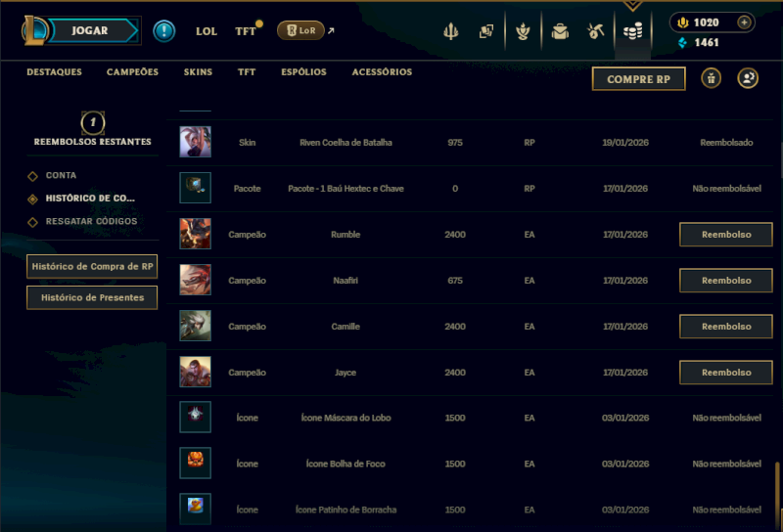The image size is (783, 532).
Task: Click the Blue Essence icon beside 1461
Action: pyautogui.click(x=682, y=43)
